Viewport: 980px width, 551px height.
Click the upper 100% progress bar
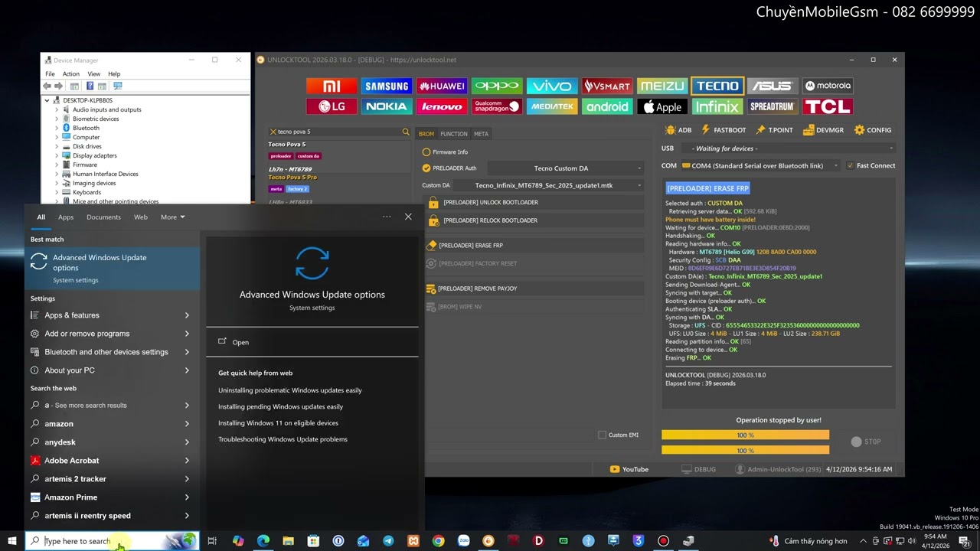point(744,435)
